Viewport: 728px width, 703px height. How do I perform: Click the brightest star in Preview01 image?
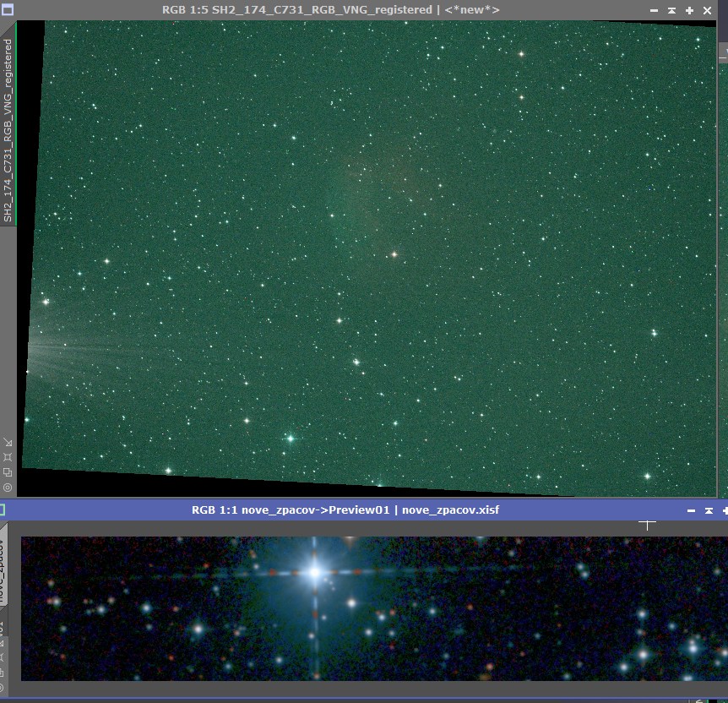pos(315,572)
